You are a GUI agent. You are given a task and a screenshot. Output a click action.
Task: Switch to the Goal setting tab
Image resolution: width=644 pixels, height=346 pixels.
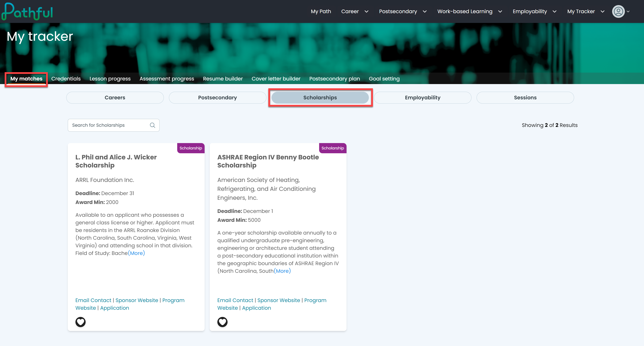[x=384, y=79]
